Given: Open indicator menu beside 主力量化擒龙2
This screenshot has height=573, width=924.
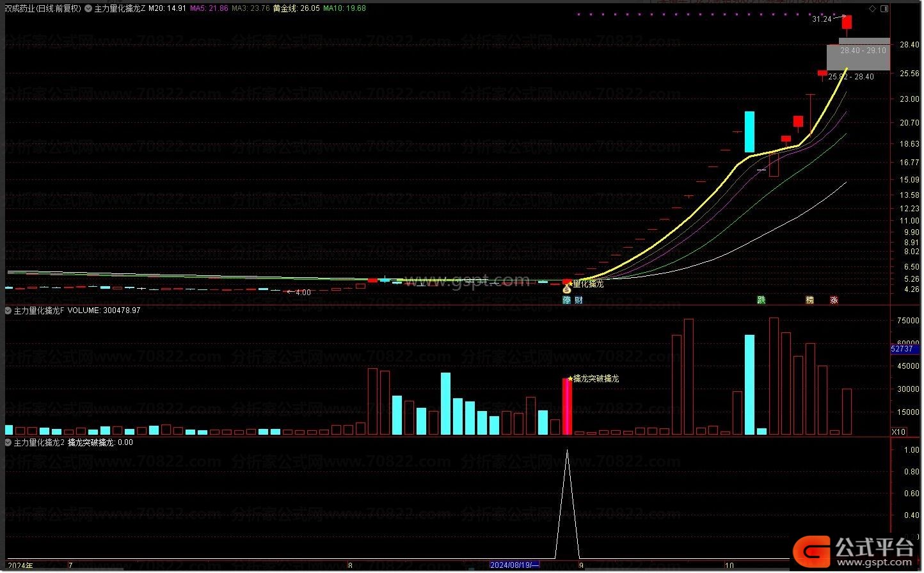Looking at the screenshot, I should click(x=8, y=442).
